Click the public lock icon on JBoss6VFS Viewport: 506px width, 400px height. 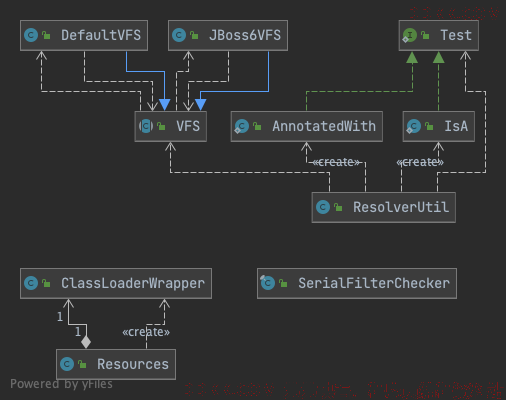[194, 35]
